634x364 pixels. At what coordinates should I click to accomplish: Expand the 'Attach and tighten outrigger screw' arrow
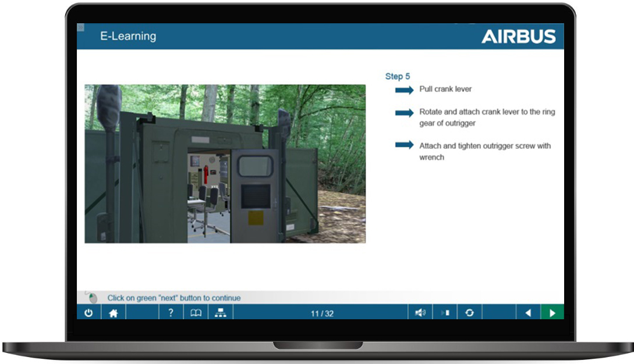[404, 146]
